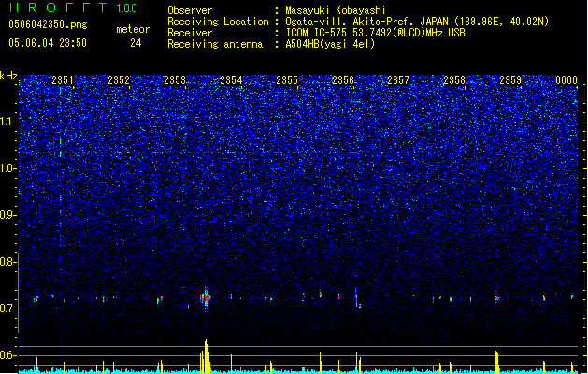
Task: Click the receiver text ICOM IC-575 53.7492 MHz USB
Action: (375, 33)
